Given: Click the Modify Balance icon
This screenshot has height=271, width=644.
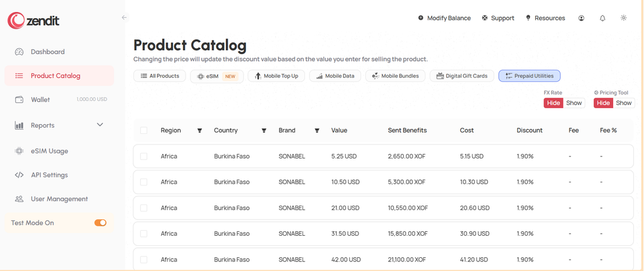Looking at the screenshot, I should 421,18.
